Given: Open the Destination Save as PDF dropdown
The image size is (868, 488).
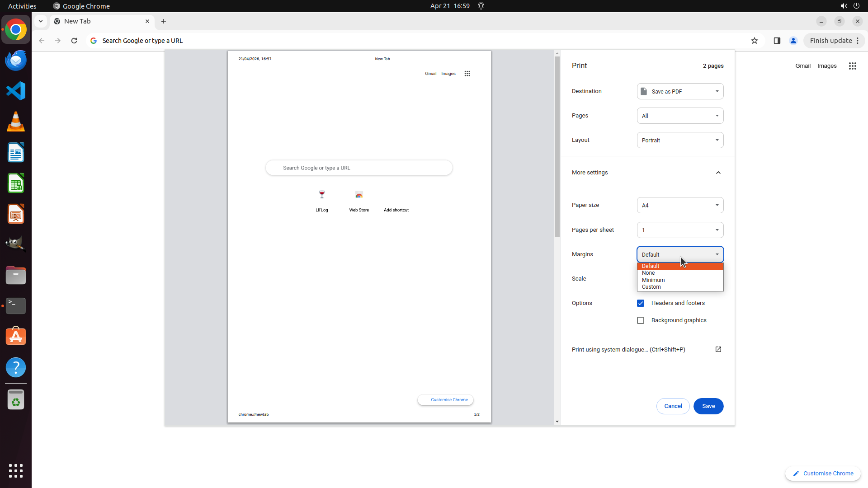Looking at the screenshot, I should (679, 91).
